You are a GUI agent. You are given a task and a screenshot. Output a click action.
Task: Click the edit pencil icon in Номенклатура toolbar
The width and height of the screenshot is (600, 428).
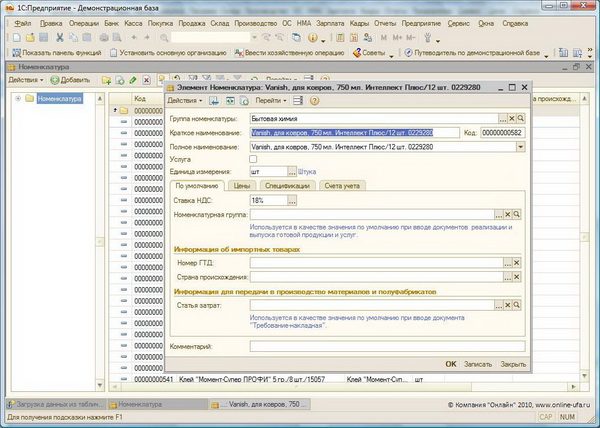(133, 80)
